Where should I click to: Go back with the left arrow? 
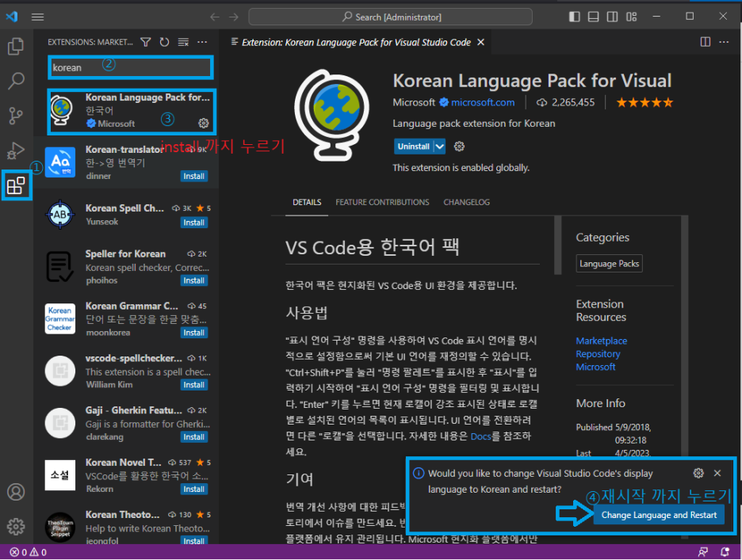click(x=215, y=17)
